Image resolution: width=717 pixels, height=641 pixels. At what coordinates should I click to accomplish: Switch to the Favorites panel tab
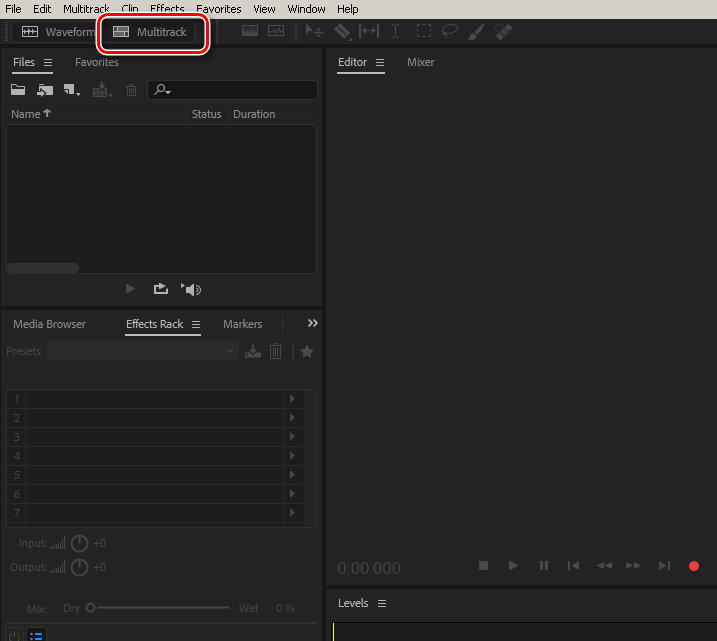(x=96, y=62)
